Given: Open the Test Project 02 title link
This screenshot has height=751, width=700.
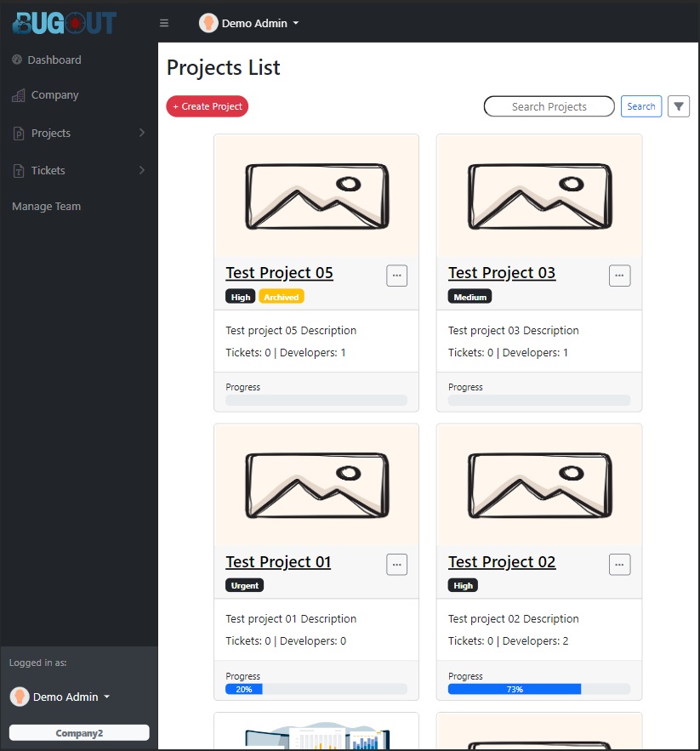Looking at the screenshot, I should click(x=502, y=562).
